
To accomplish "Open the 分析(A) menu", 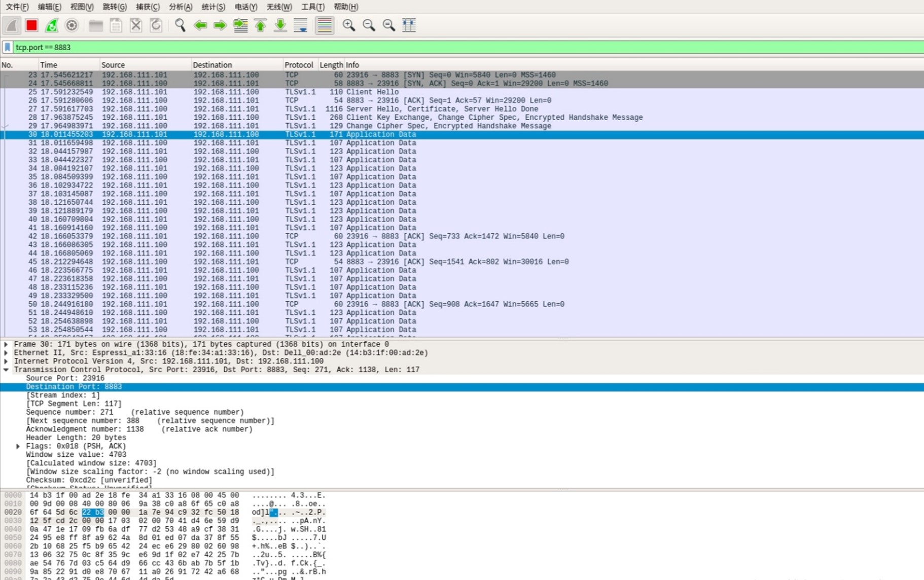I will tap(180, 7).
